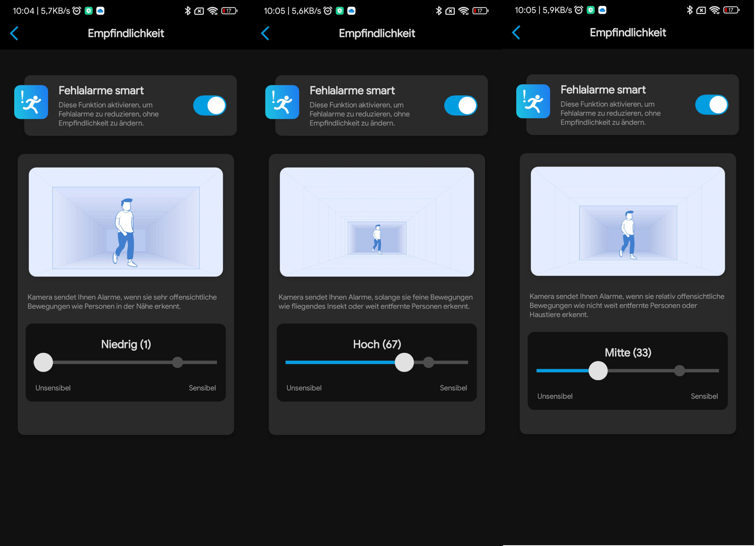Disable Fehlalarme smart switch on the Hoch screen
This screenshot has width=756, height=546.
click(x=460, y=105)
